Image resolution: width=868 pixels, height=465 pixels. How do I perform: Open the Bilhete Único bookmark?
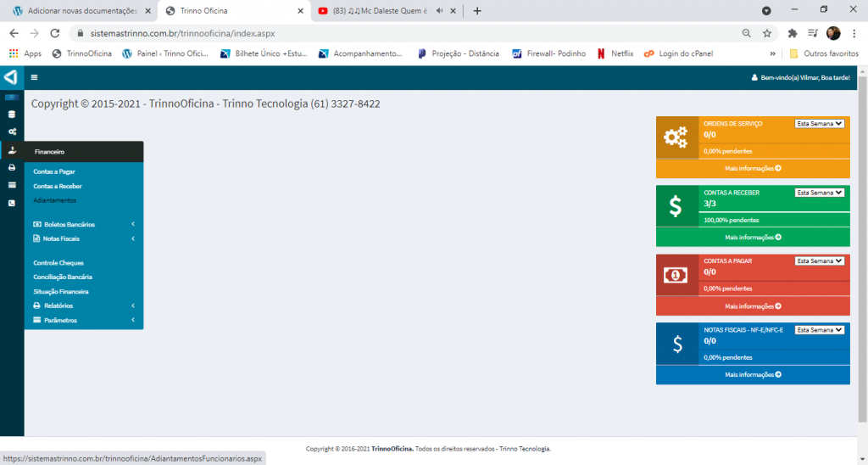point(264,53)
